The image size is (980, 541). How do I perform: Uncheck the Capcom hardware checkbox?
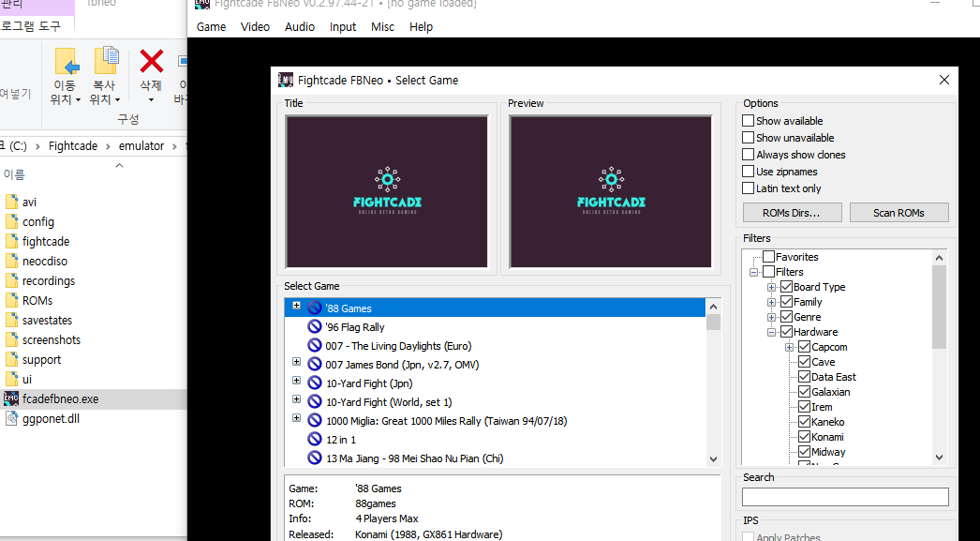click(805, 347)
